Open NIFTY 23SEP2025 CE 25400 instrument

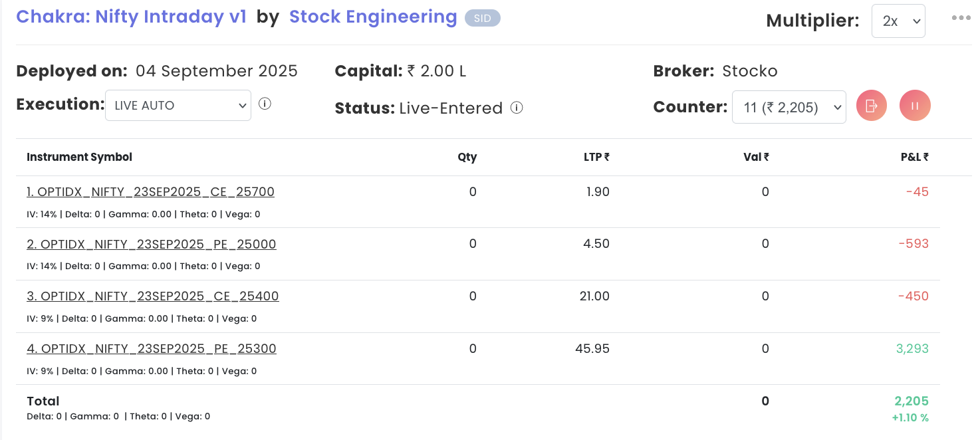pos(152,296)
